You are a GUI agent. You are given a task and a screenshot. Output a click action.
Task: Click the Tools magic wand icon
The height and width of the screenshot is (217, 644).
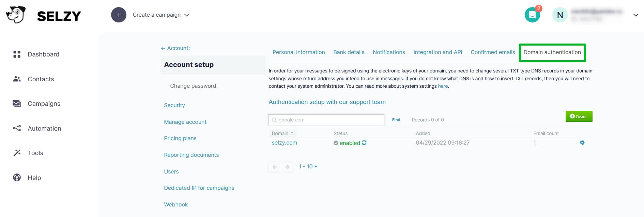pos(17,153)
